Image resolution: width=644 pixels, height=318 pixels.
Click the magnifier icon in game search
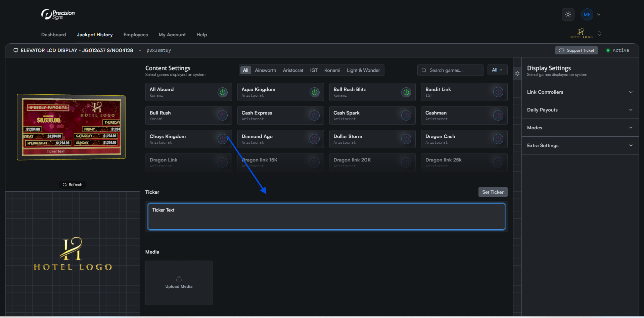(424, 70)
